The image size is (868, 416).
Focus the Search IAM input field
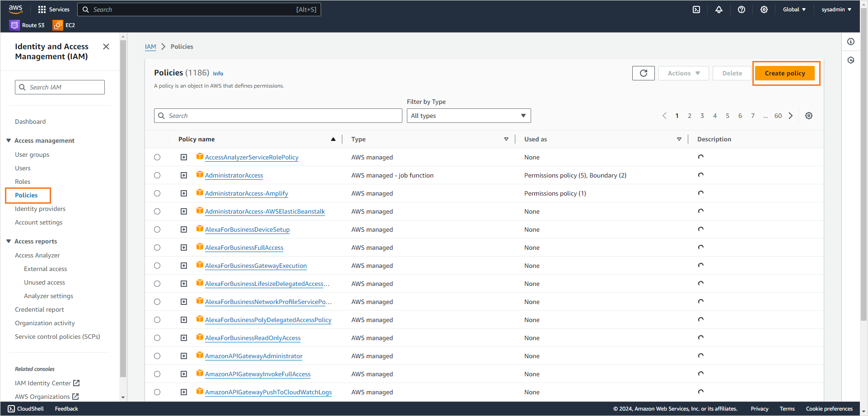(60, 87)
